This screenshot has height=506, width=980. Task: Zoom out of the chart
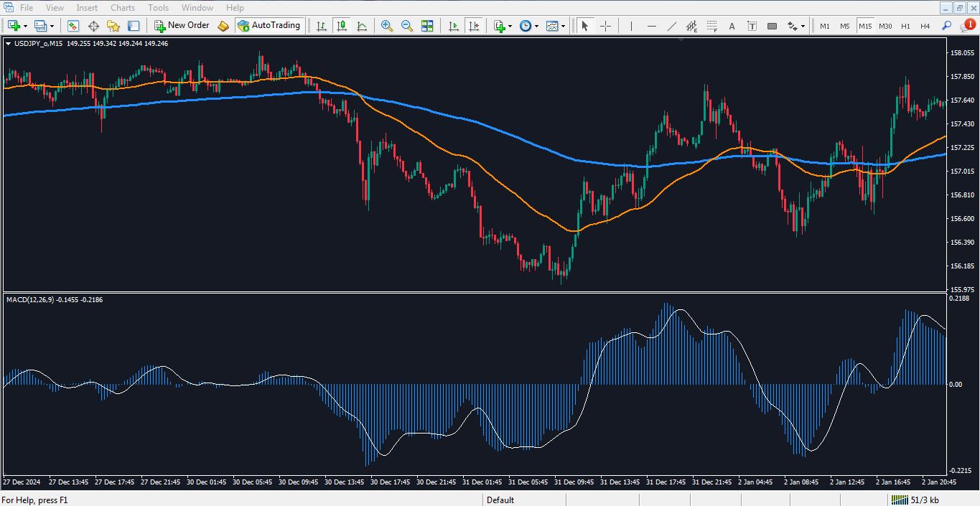point(407,26)
